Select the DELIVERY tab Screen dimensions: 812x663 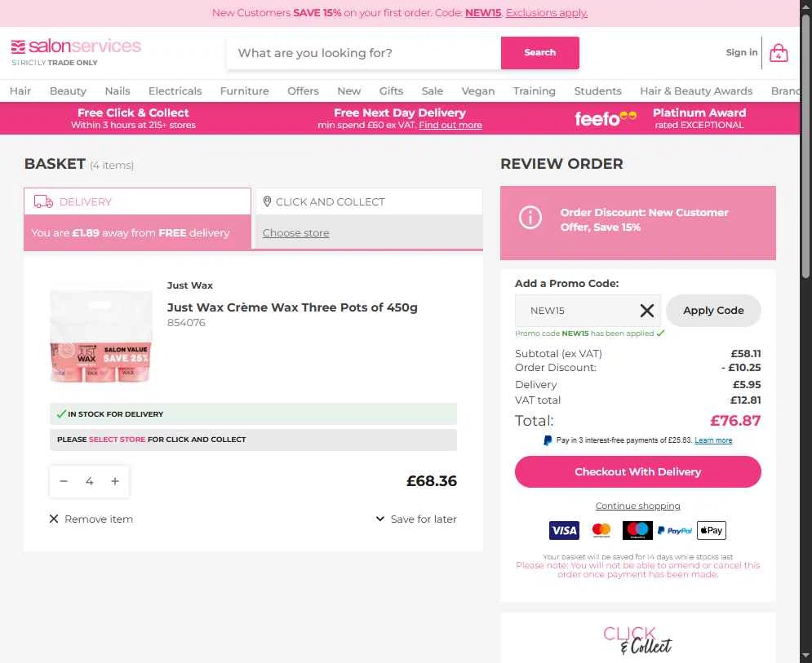pos(137,201)
